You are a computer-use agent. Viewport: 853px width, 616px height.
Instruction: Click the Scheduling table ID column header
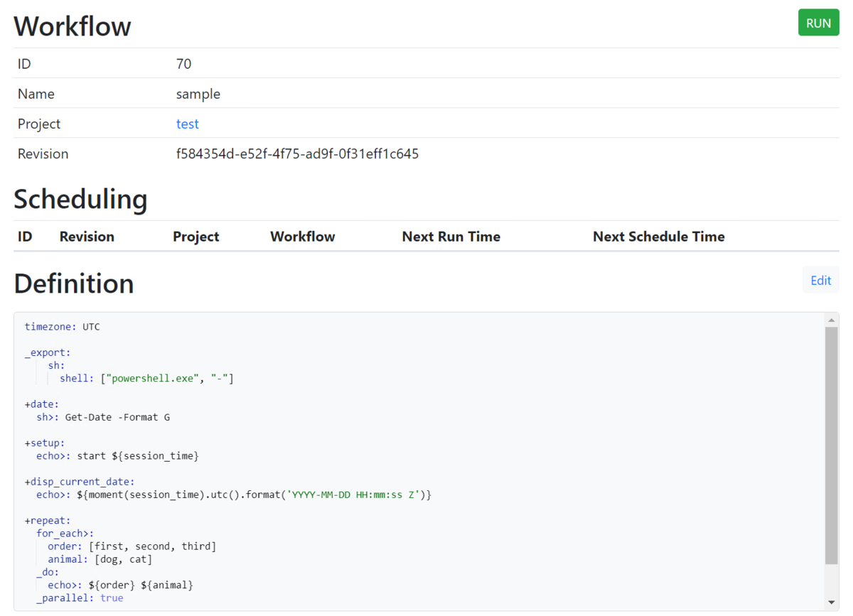click(25, 237)
